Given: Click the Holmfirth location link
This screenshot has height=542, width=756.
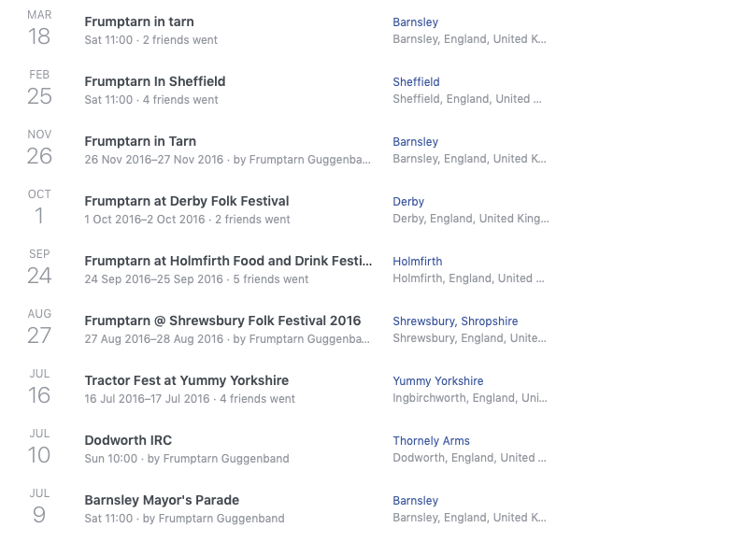Looking at the screenshot, I should tap(417, 262).
